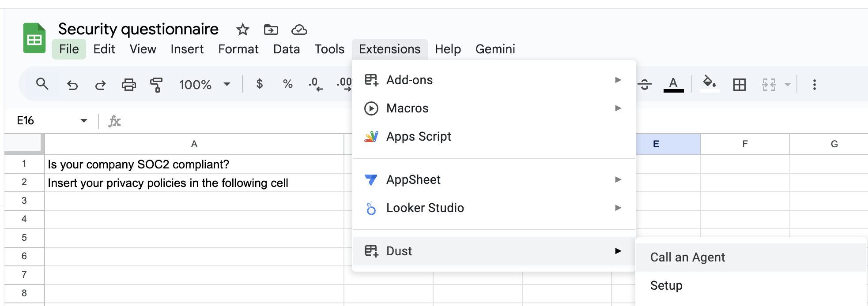Open merge cells type dropdown arrow
Screen dimensions: 868x306
(x=787, y=84)
